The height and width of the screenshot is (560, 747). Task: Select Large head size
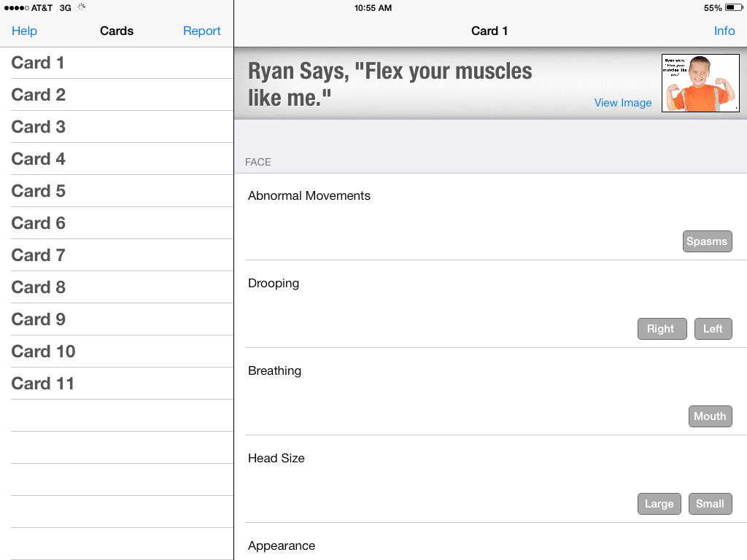[x=659, y=504]
